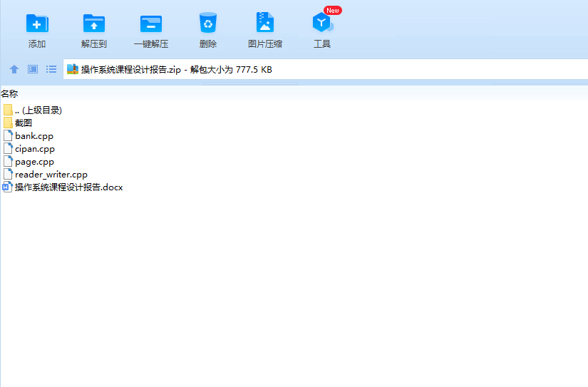Click the 添加 (Add) toolbar icon
Viewport: 588px width, 387px height.
point(37,24)
